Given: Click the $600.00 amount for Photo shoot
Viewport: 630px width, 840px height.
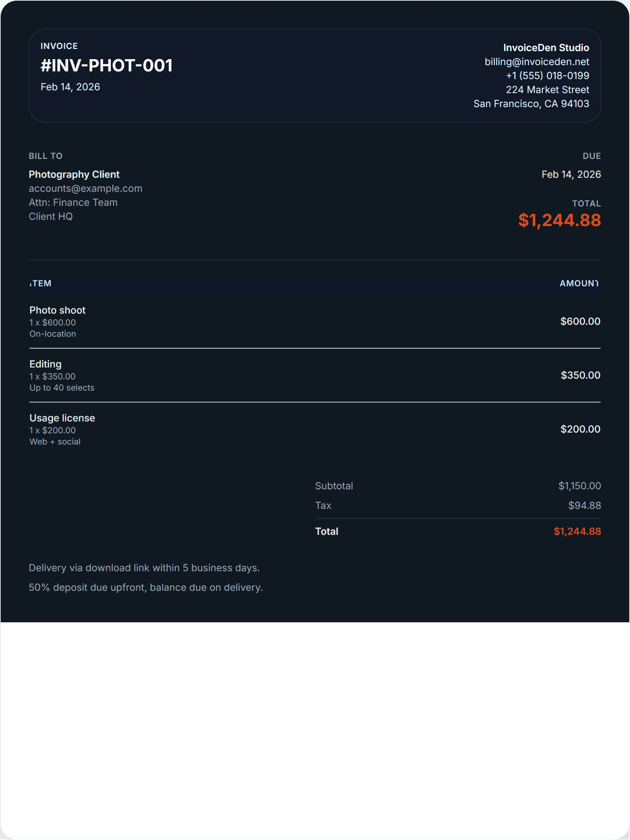Looking at the screenshot, I should click(580, 321).
